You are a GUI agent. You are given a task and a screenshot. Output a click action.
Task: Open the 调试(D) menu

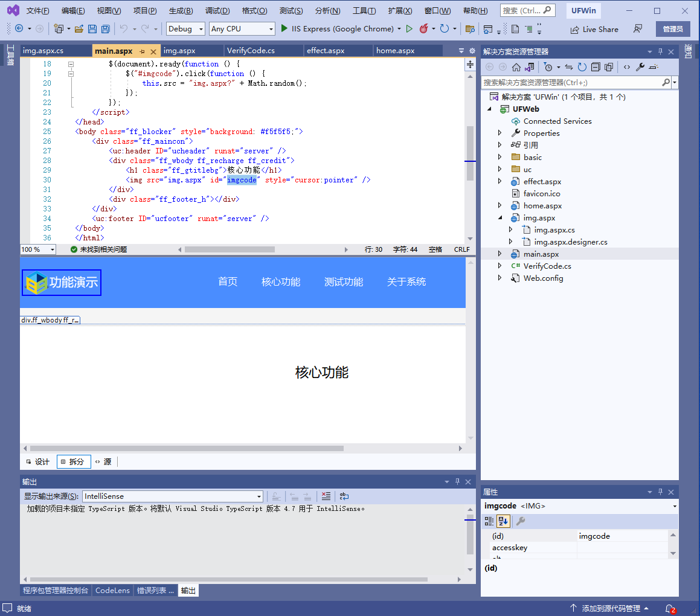pyautogui.click(x=217, y=11)
